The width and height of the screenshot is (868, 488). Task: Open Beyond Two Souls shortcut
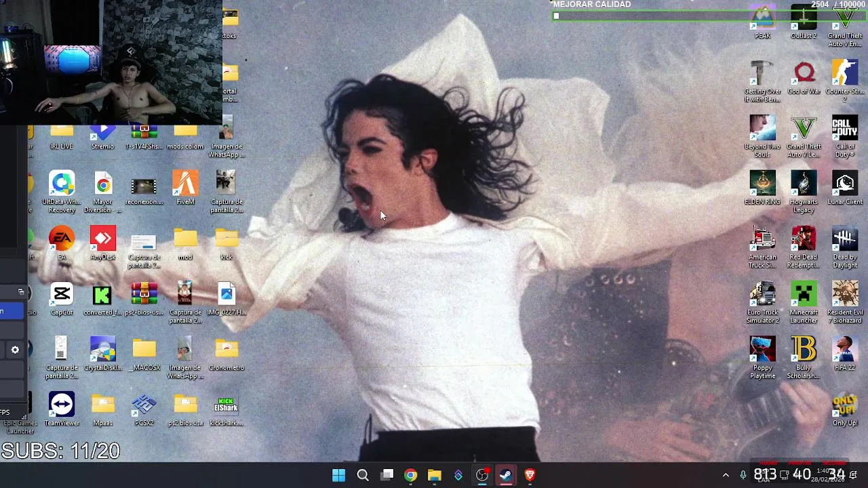click(762, 136)
